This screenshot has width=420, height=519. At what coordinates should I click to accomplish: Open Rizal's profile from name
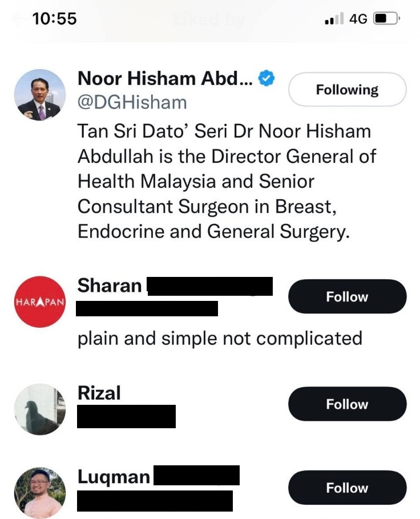click(99, 393)
